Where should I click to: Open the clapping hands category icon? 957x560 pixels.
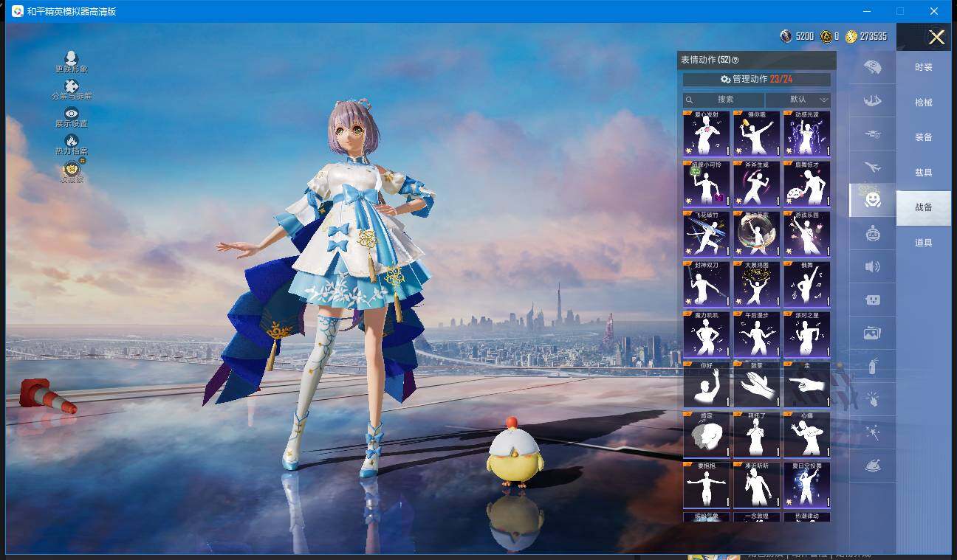coord(872,399)
